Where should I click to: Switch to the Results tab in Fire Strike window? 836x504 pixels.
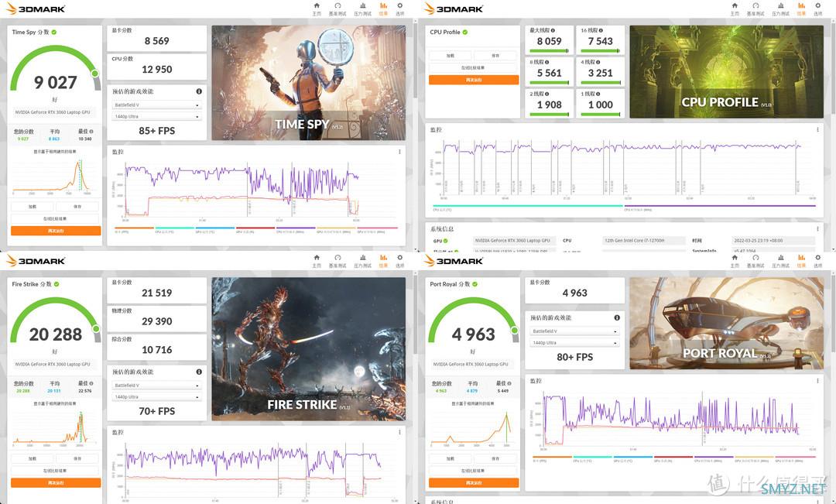pyautogui.click(x=383, y=261)
